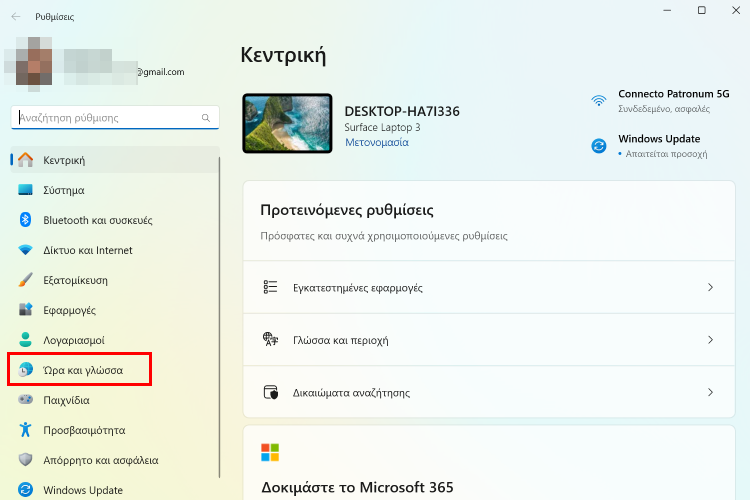Screen dimensions: 750x500
Task: Click the Privacy shield icon
Action: (x=25, y=459)
